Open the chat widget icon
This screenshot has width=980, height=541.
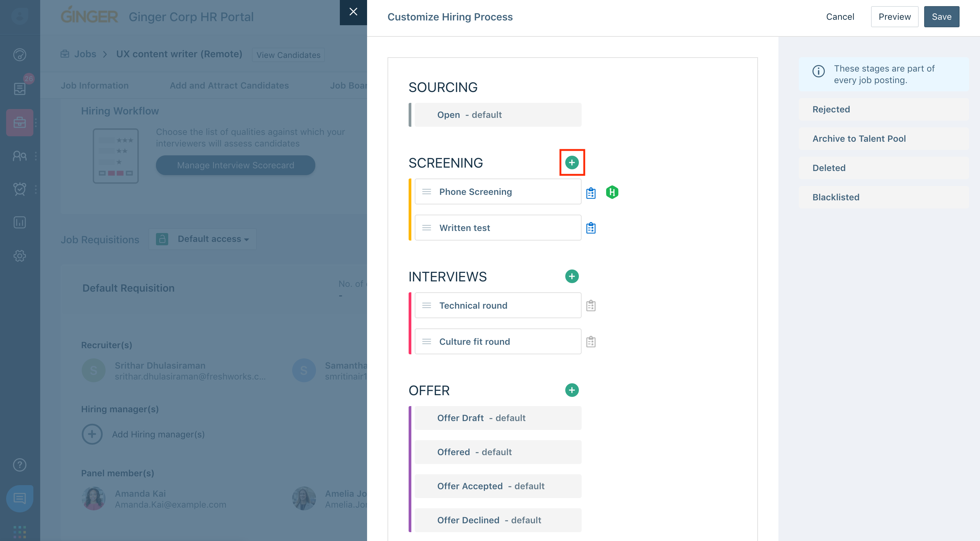[x=20, y=499]
